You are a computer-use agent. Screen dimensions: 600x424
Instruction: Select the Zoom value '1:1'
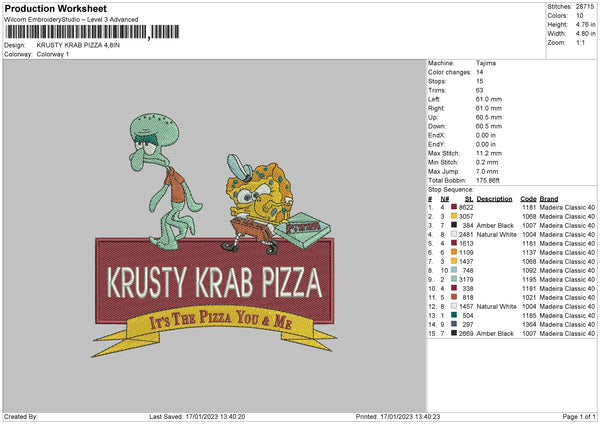[580, 42]
